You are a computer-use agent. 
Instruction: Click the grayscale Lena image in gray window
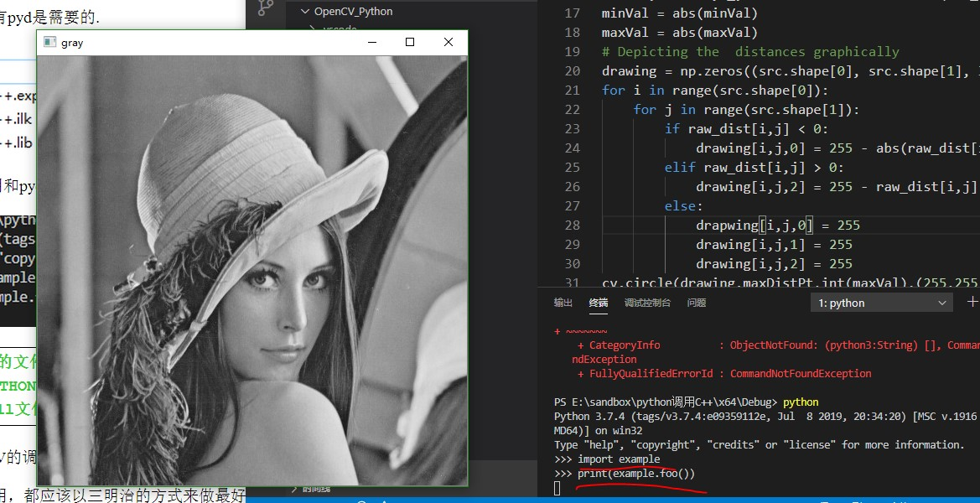point(251,270)
